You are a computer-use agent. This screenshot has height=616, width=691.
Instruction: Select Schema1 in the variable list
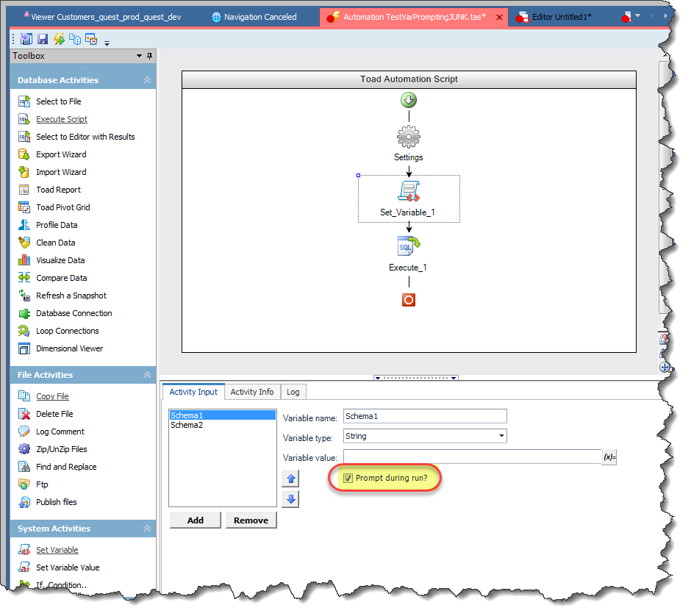(x=223, y=415)
